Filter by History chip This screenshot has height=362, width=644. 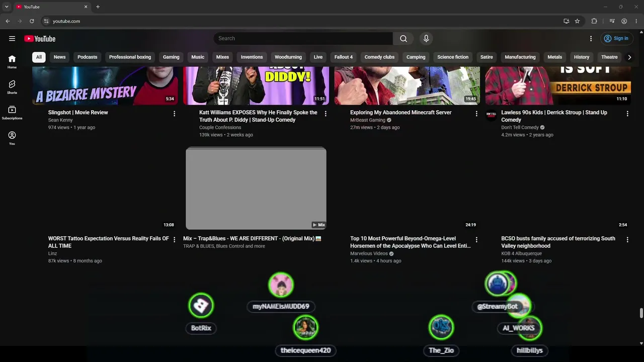pyautogui.click(x=582, y=57)
